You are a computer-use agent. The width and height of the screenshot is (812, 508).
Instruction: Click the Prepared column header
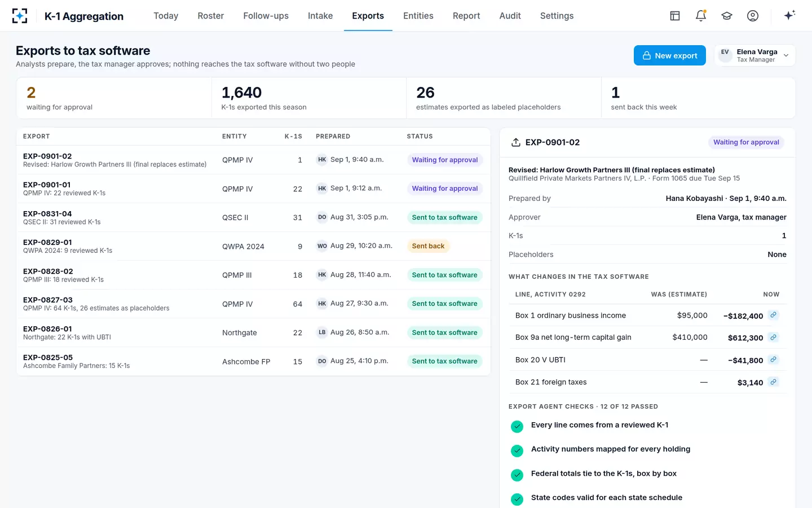[x=333, y=136]
